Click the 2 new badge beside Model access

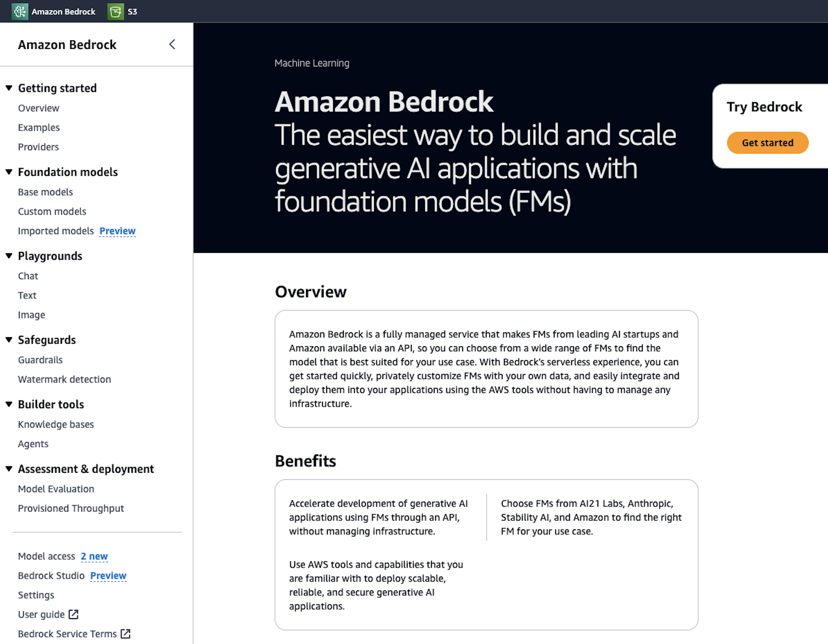94,556
